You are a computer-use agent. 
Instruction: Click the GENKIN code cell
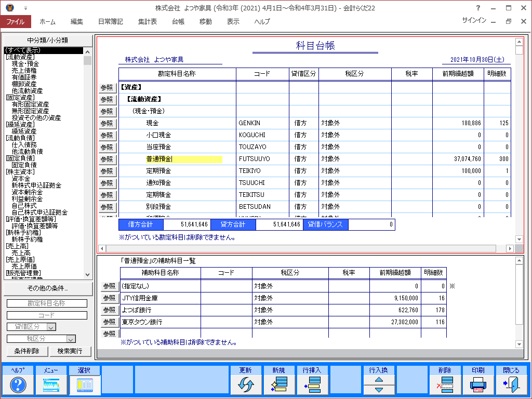click(x=262, y=123)
